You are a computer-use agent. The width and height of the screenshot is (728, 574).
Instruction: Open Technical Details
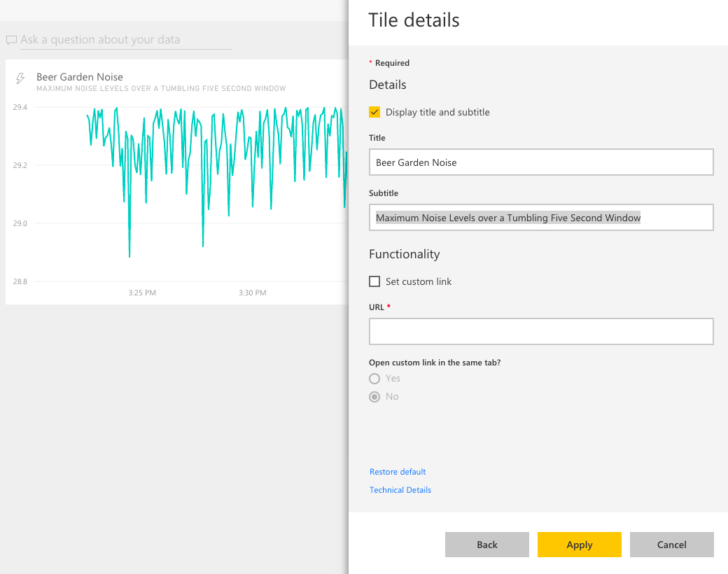(400, 489)
